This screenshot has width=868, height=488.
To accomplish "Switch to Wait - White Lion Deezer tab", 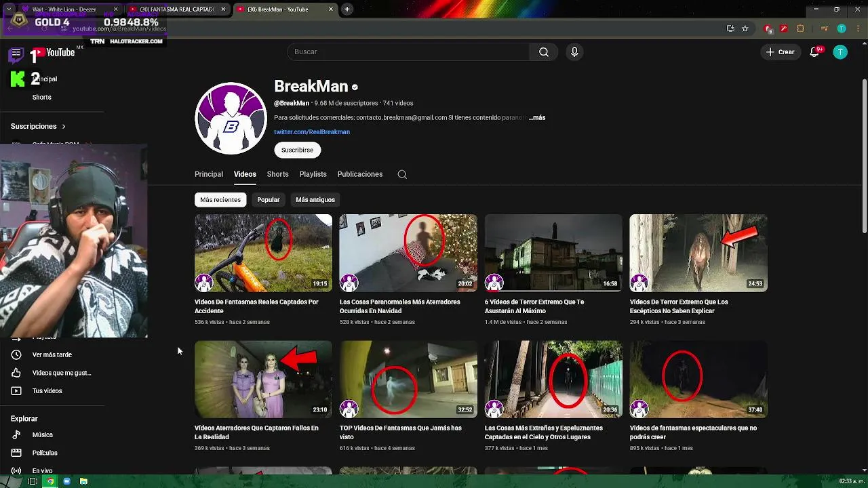I will pyautogui.click(x=64, y=9).
